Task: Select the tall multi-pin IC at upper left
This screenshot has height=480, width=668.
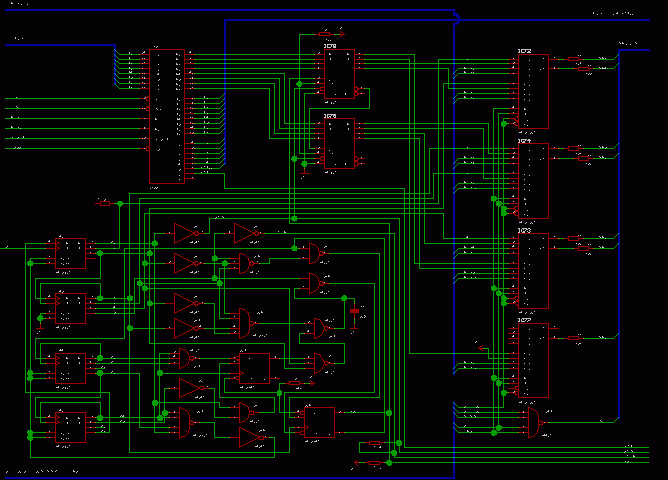Action: point(166,115)
